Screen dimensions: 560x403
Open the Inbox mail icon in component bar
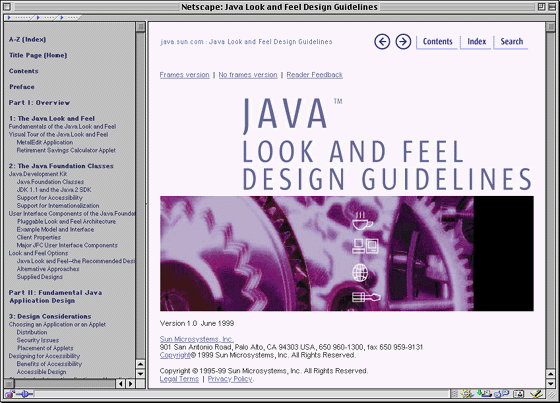[x=484, y=394]
